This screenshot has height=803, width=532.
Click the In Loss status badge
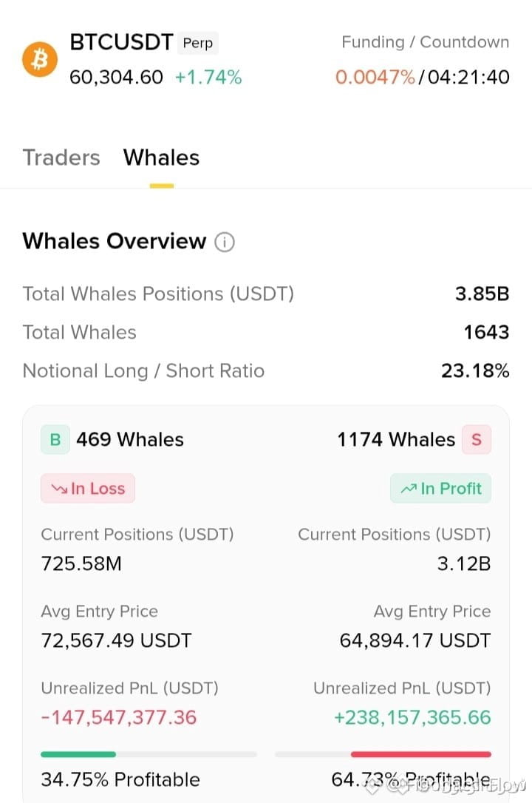(x=88, y=488)
